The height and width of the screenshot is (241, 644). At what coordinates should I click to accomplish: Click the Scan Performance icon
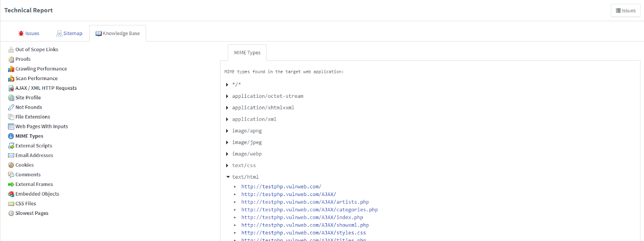pos(11,79)
